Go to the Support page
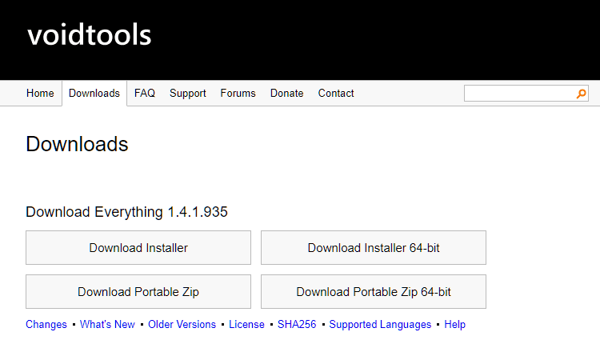 point(187,93)
